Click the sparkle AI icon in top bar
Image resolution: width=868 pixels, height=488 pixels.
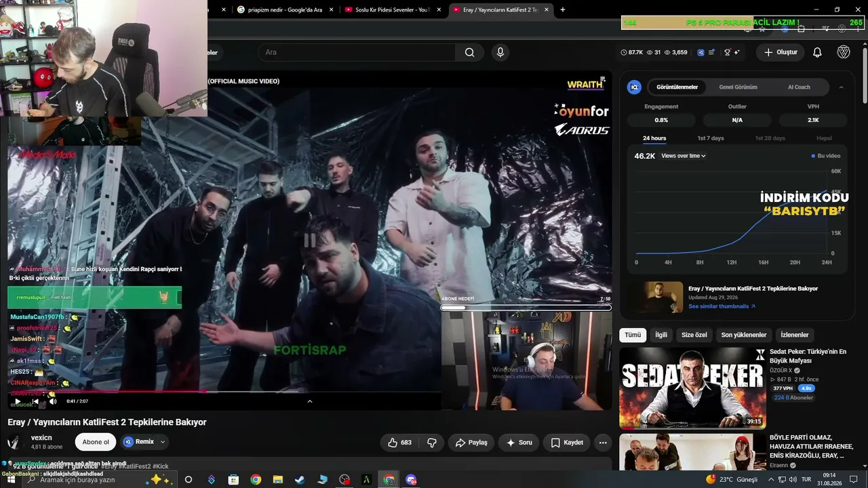point(737,52)
